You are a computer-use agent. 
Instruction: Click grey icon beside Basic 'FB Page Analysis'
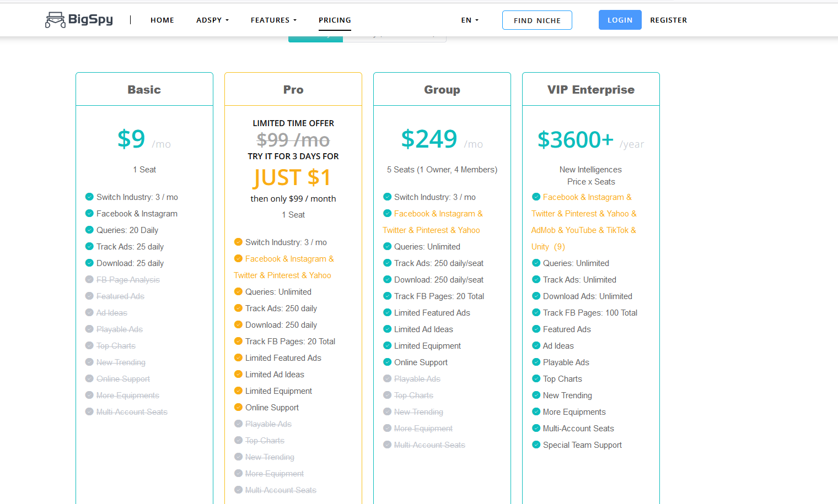click(x=89, y=279)
